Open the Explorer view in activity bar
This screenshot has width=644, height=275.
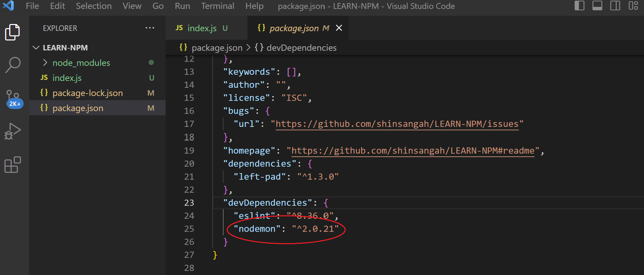(x=12, y=32)
